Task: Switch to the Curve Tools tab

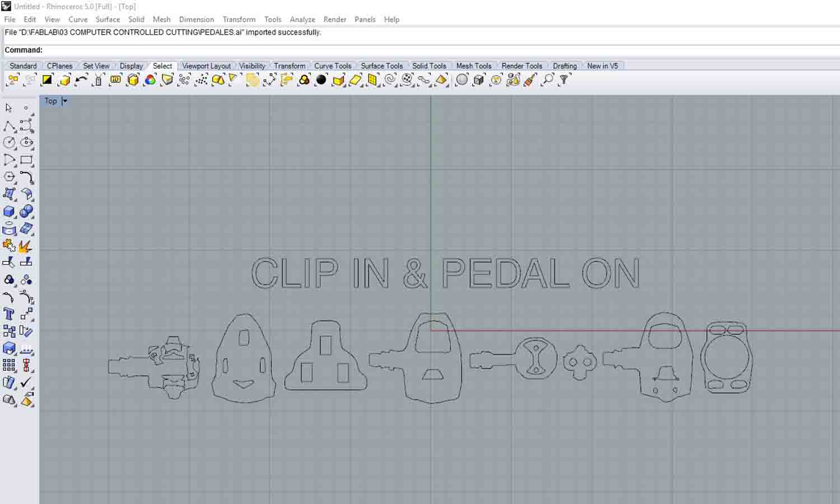Action: click(333, 66)
